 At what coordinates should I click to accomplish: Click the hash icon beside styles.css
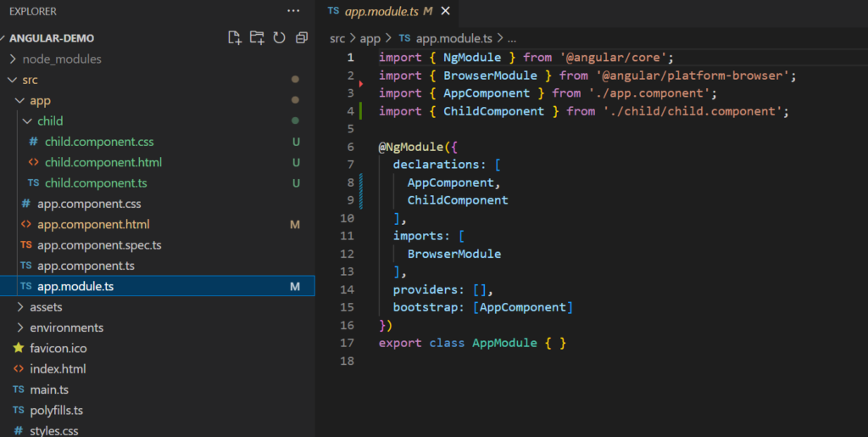pos(19,430)
